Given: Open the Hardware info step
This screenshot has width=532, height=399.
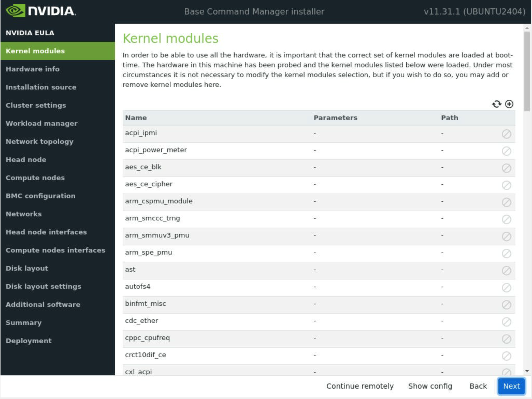Looking at the screenshot, I should pos(33,69).
